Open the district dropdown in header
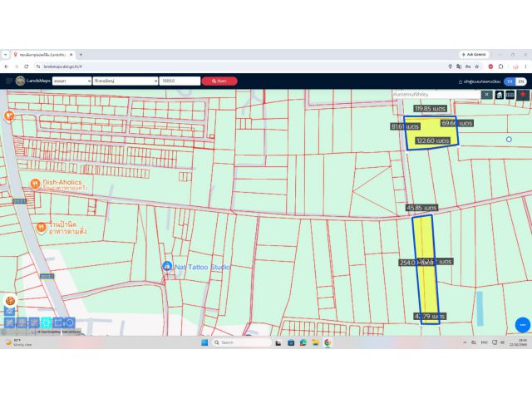 point(126,81)
